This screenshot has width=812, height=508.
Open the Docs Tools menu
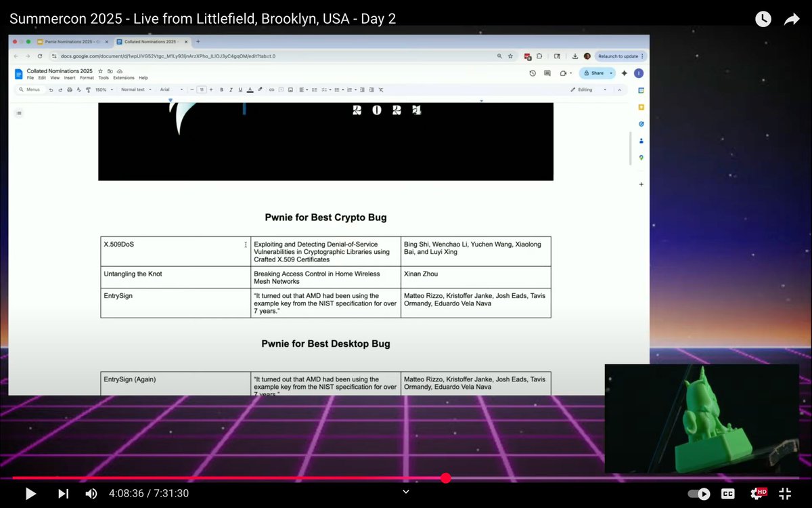(x=104, y=78)
